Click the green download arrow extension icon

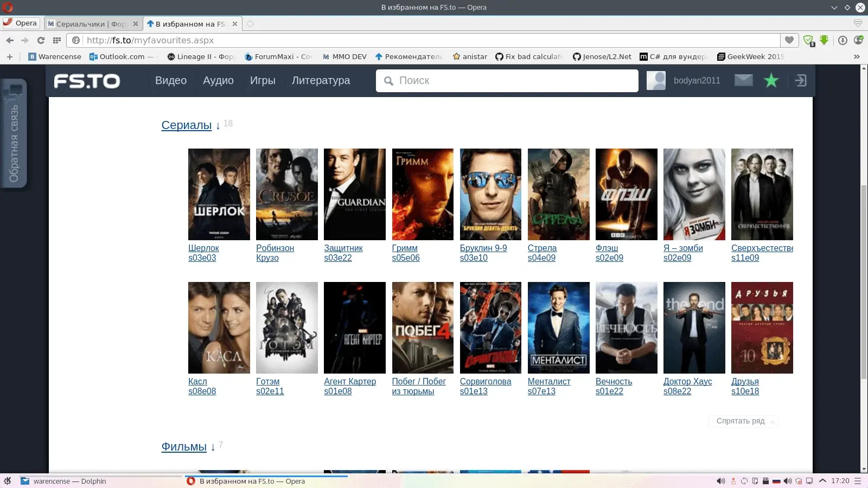click(824, 40)
